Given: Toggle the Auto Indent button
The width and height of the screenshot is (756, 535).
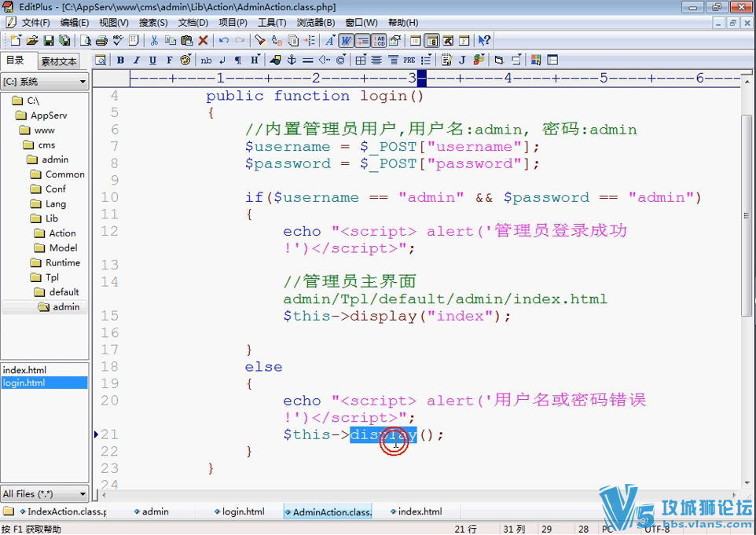Looking at the screenshot, I should pos(362,41).
